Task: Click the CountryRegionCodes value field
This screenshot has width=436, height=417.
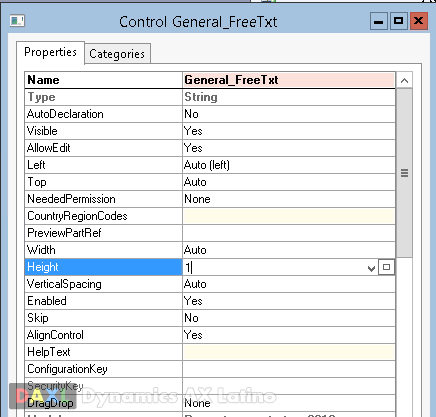Action: click(x=289, y=216)
